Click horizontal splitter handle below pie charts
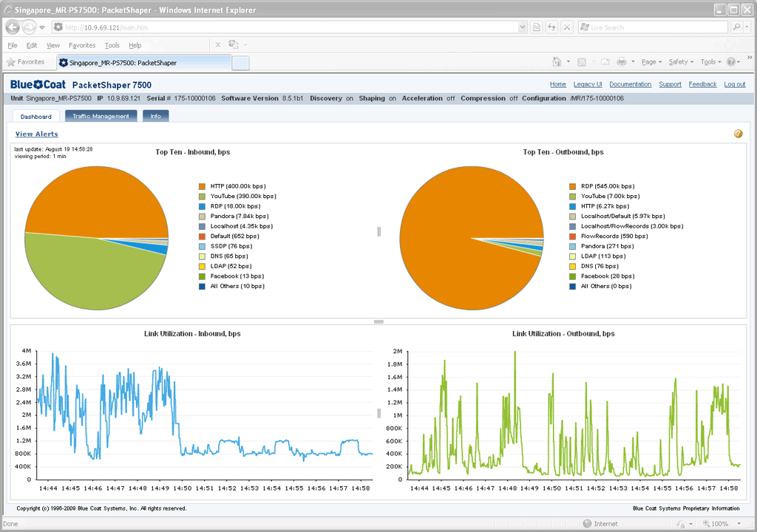 [x=379, y=321]
